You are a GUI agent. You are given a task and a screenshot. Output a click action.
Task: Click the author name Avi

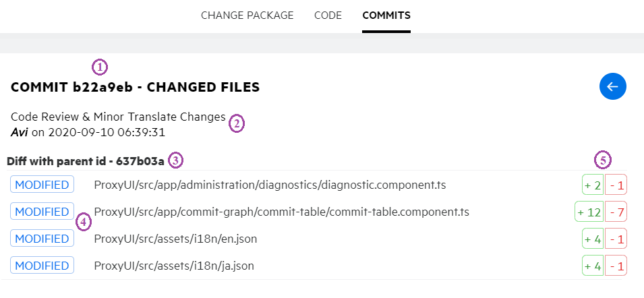[x=20, y=131]
